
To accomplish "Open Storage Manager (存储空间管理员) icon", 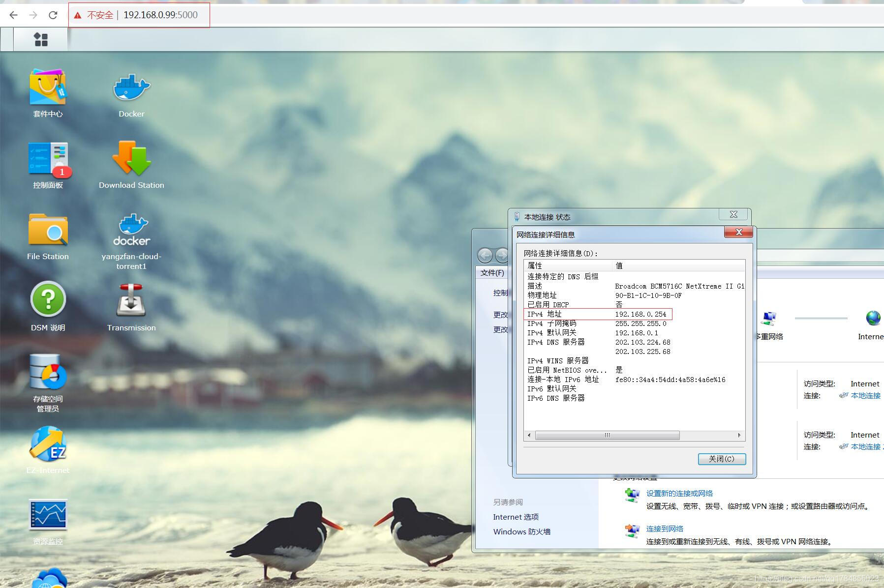I will pyautogui.click(x=48, y=371).
